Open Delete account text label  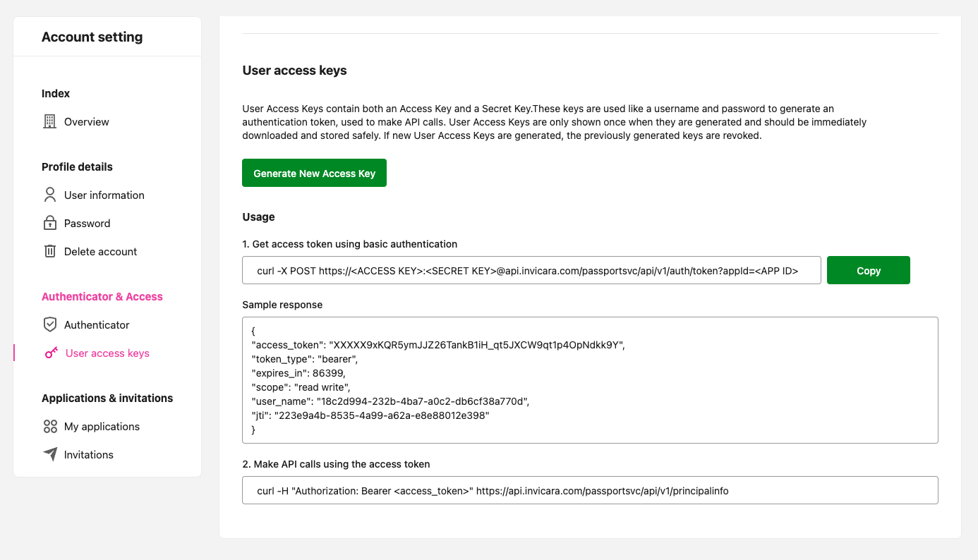tap(100, 252)
